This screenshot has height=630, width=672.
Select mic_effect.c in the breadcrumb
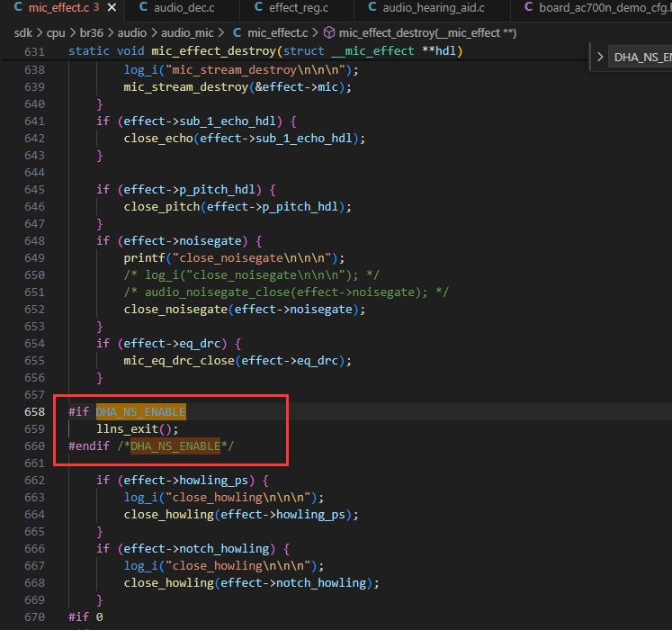(277, 33)
